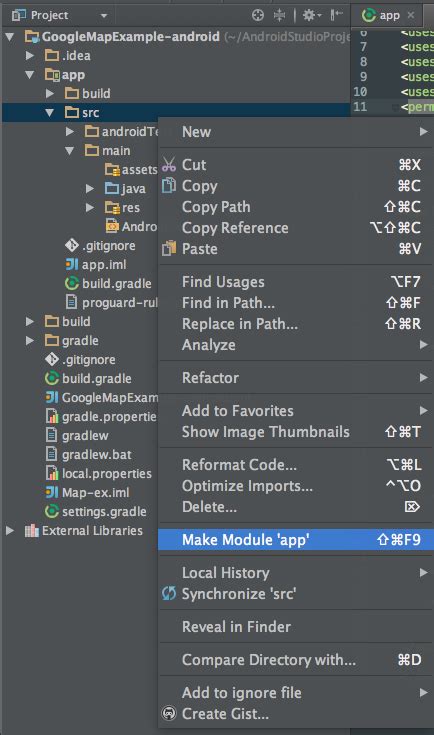Open the Project view dropdown
434x735 pixels.
(x=104, y=16)
